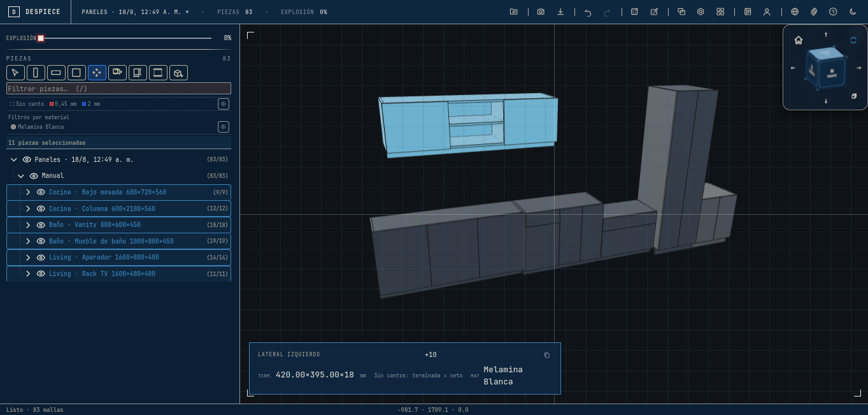868x415 pixels.
Task: Take a screenshot with the camera icon
Action: (x=541, y=11)
